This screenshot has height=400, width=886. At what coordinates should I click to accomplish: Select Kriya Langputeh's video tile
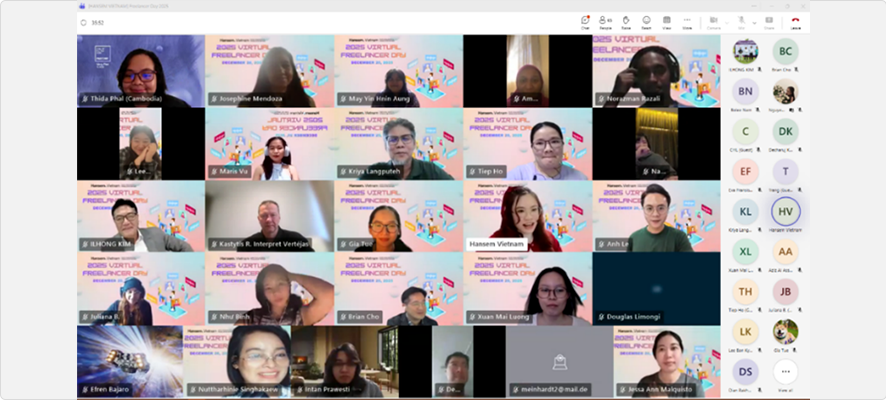point(398,144)
